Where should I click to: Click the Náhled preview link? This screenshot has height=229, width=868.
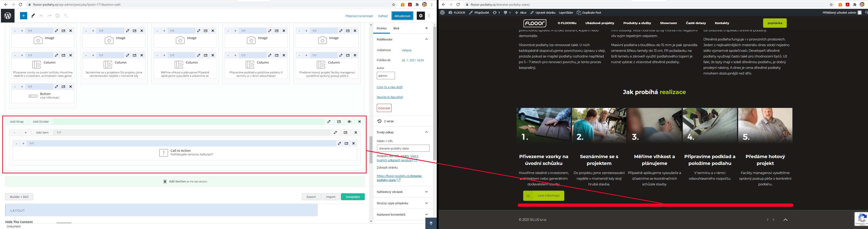383,16
